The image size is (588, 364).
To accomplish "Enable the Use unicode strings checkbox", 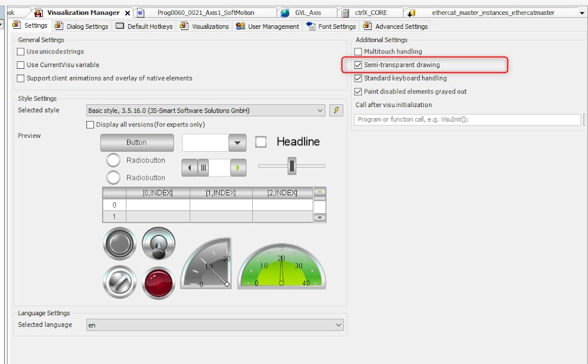I will pos(20,52).
